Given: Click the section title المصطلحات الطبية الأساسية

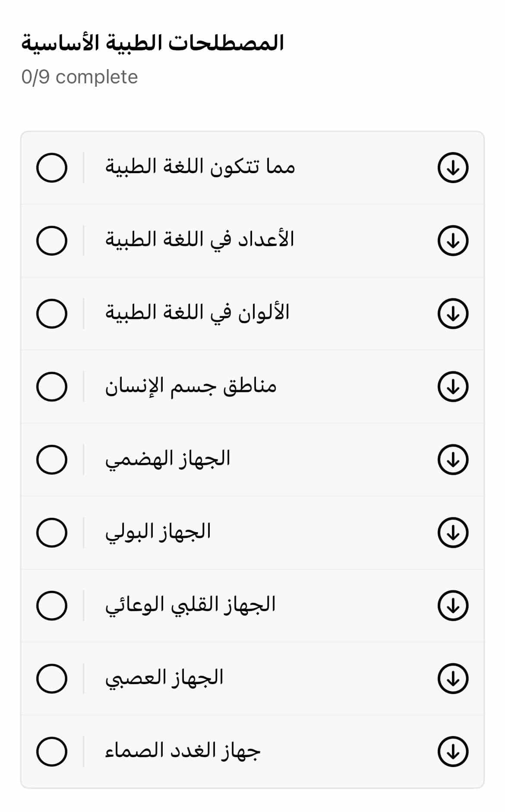Looking at the screenshot, I should click(x=152, y=43).
